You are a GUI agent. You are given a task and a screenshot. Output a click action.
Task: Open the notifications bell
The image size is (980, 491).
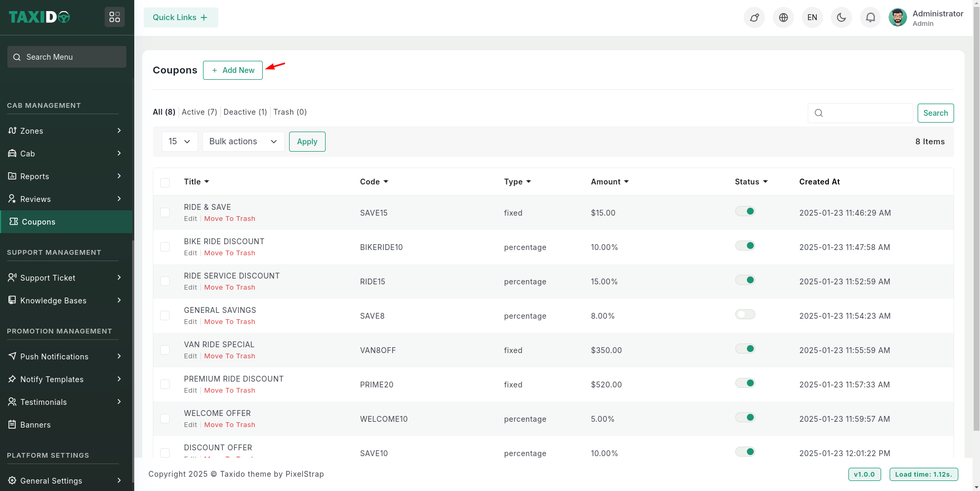870,17
